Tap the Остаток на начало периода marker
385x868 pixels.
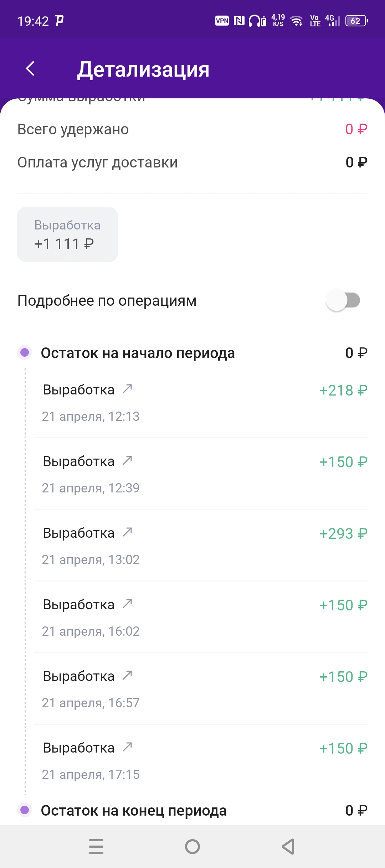click(25, 353)
